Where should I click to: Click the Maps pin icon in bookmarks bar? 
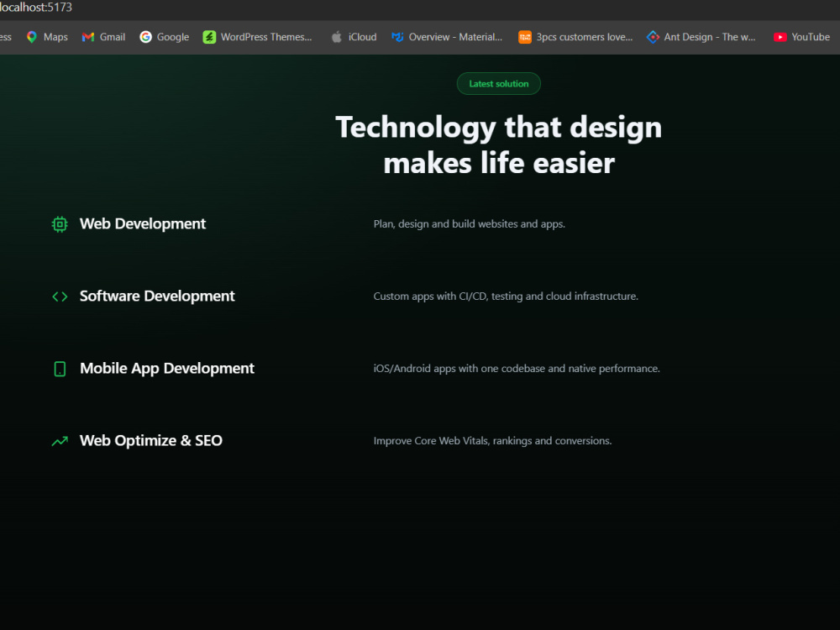tap(32, 37)
